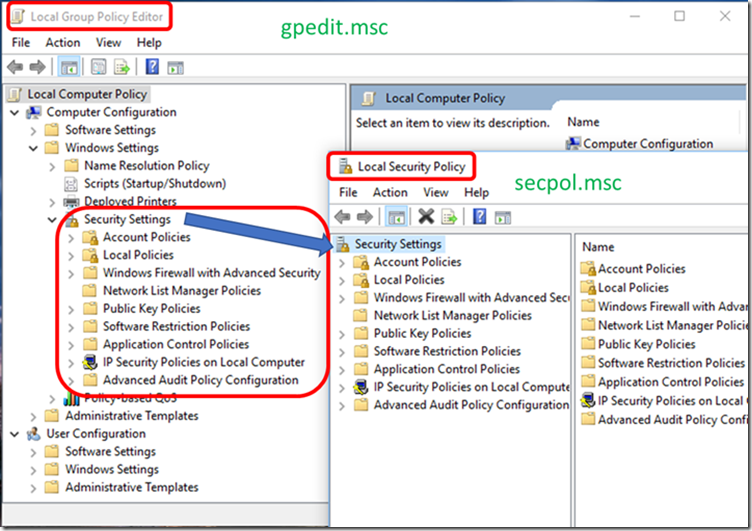
Task: Click Forward arrow in Group Policy Editor toolbar
Action: click(x=37, y=67)
